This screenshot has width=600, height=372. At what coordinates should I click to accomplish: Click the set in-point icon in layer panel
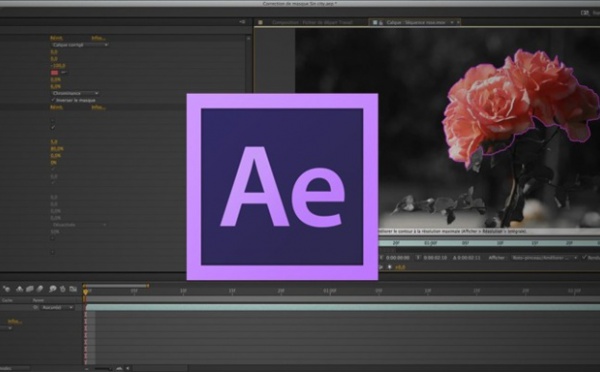pos(381,258)
